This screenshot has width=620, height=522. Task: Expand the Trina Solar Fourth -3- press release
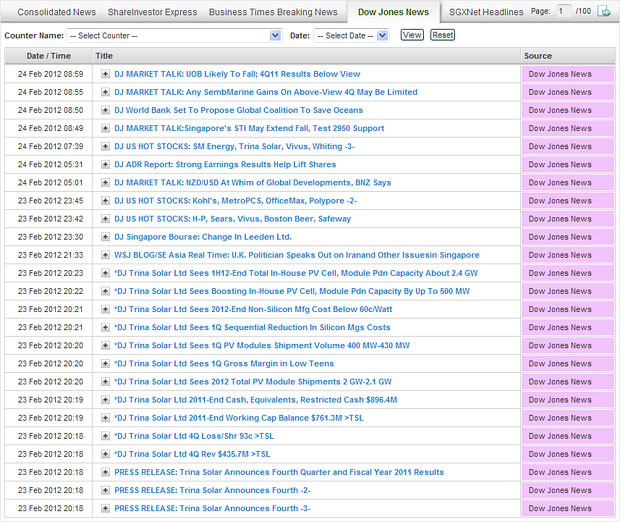(x=105, y=508)
